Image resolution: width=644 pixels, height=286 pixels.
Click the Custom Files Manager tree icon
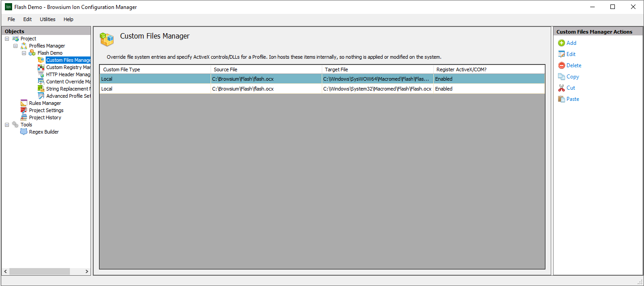[x=41, y=60]
